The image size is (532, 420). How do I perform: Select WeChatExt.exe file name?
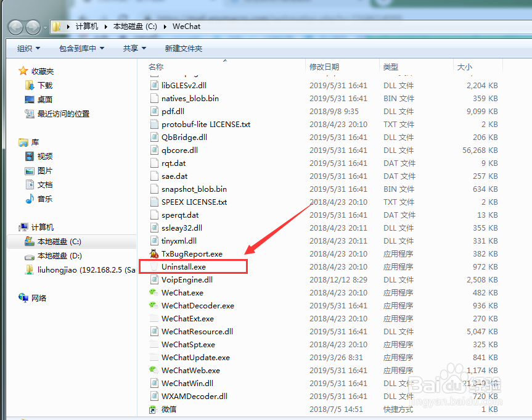pos(187,318)
